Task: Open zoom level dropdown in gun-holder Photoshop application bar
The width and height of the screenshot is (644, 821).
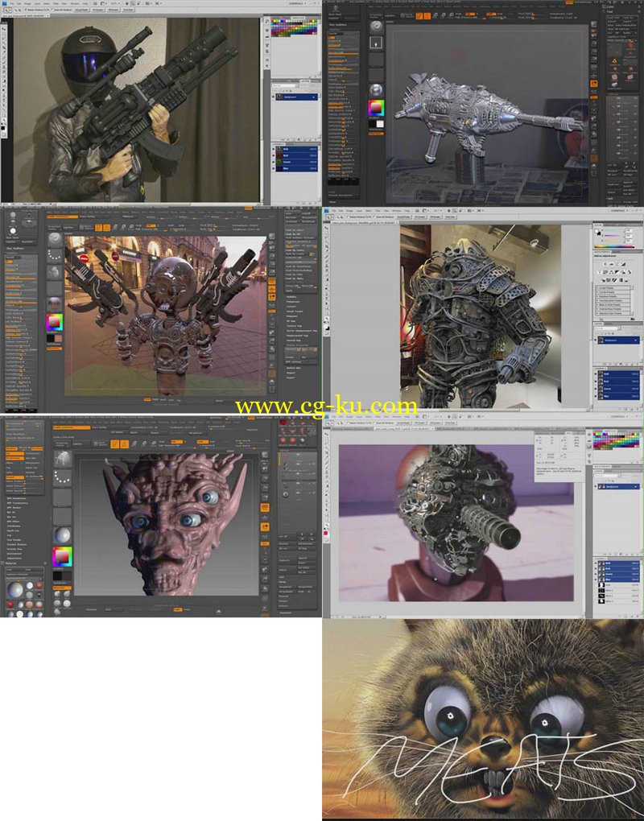Action: (115, 3)
